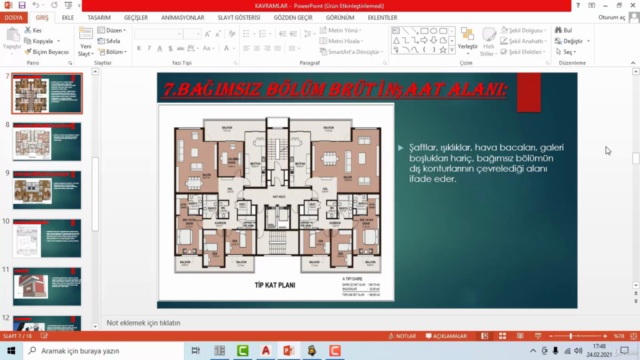Collapse the ribbon with arrow button
Screen dimensions: 640x360
pyautogui.click(x=633, y=63)
